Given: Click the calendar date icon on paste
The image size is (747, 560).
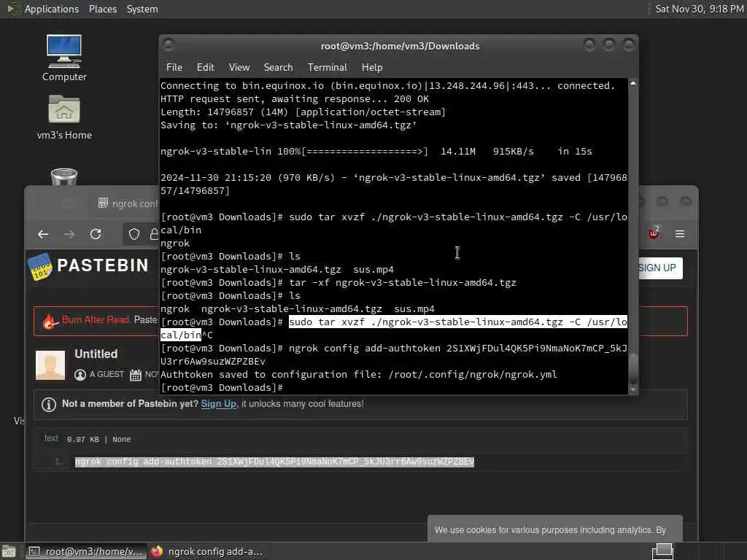Looking at the screenshot, I should [136, 375].
